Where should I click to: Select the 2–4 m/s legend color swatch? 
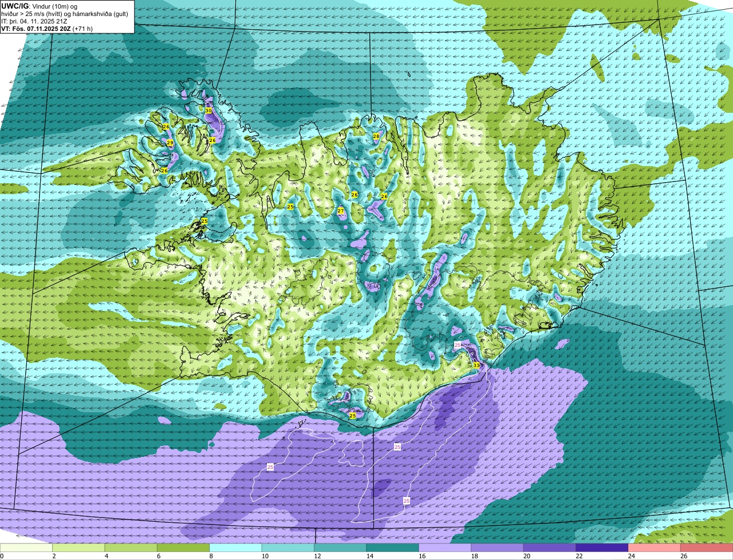pyautogui.click(x=78, y=547)
